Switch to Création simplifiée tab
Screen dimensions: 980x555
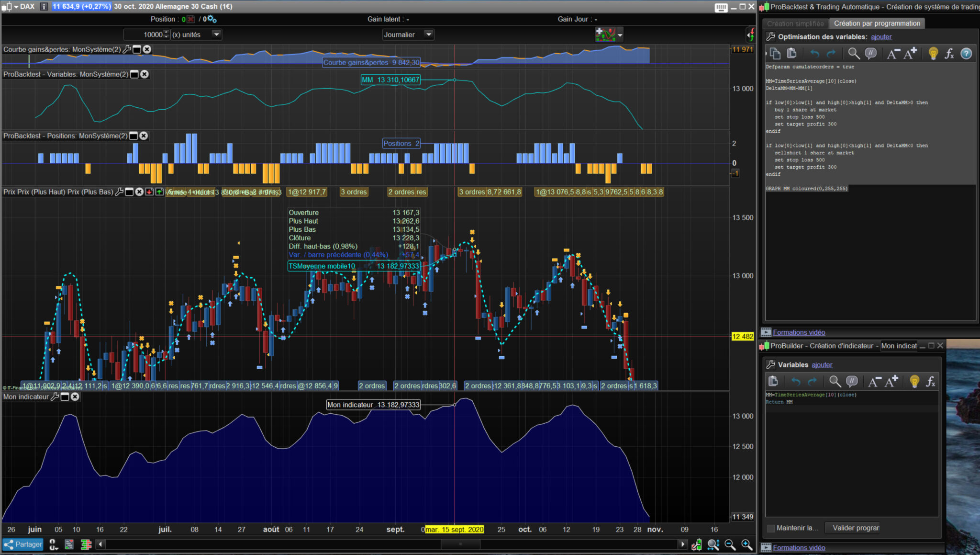795,23
